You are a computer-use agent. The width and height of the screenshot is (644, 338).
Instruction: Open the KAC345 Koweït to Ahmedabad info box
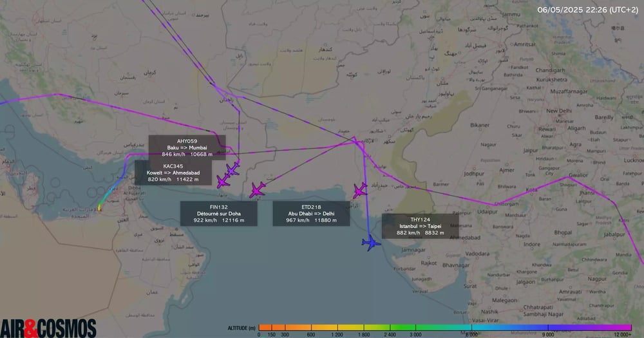(173, 173)
